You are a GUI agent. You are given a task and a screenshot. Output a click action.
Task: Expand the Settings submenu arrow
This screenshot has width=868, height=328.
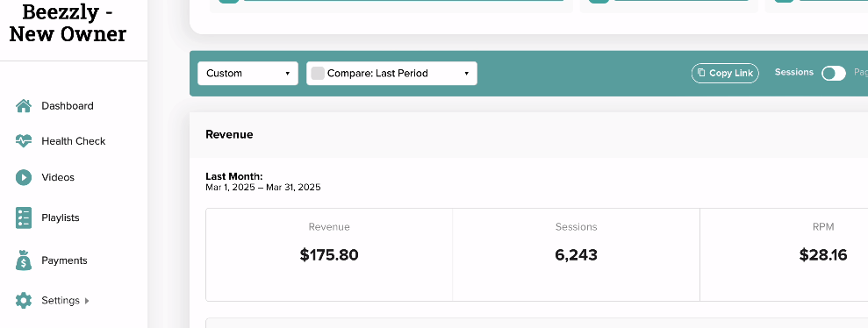coord(86,301)
